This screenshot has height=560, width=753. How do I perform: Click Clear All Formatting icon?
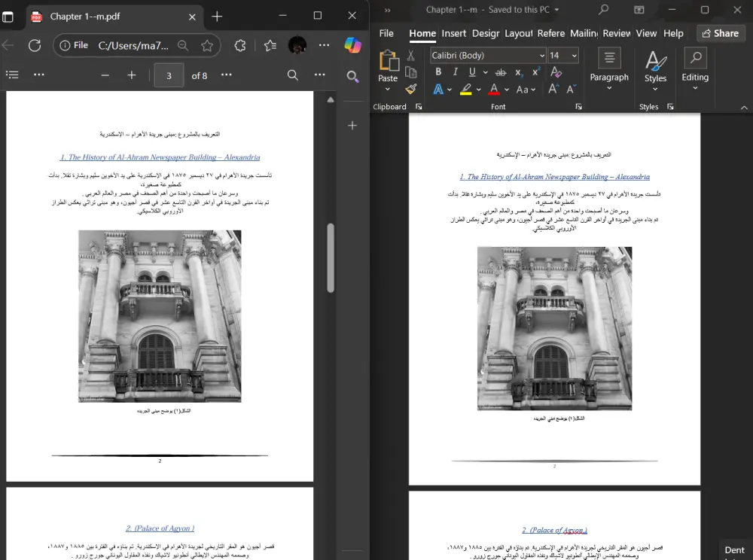click(x=556, y=72)
